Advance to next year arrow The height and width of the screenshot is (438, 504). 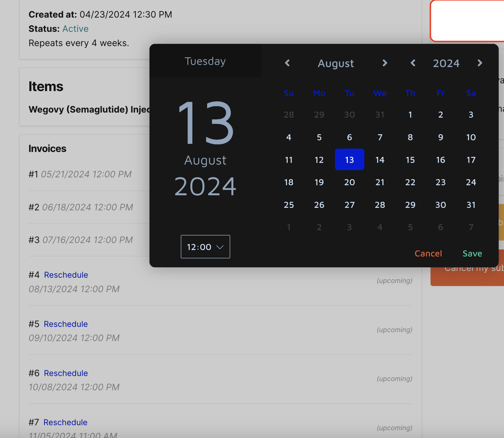(x=480, y=63)
